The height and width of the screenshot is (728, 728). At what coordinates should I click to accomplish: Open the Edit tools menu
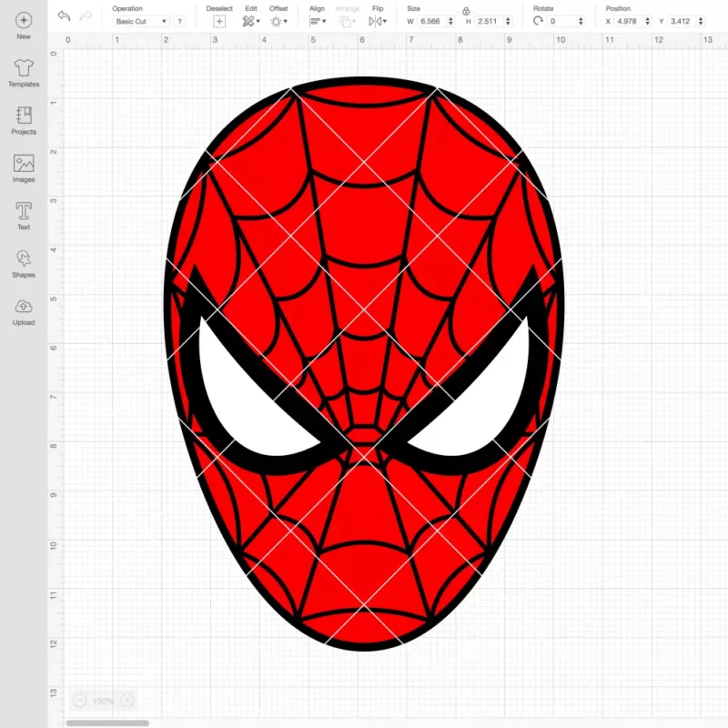251,21
